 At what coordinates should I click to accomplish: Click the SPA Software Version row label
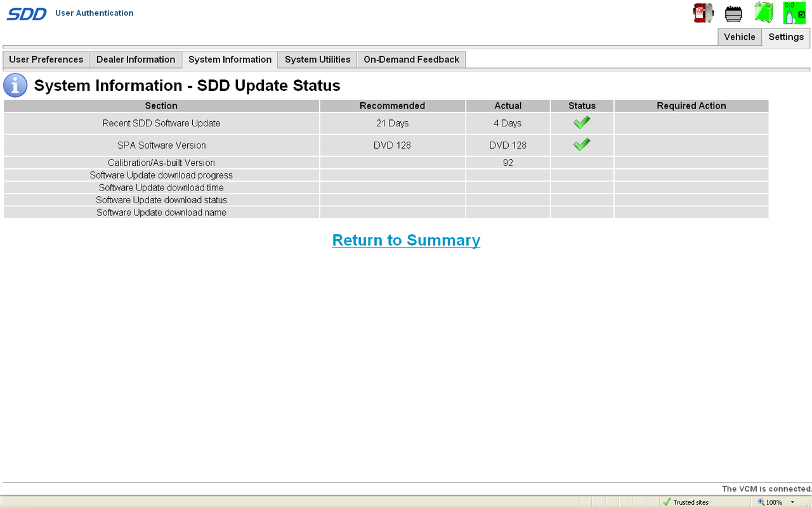pyautogui.click(x=161, y=145)
